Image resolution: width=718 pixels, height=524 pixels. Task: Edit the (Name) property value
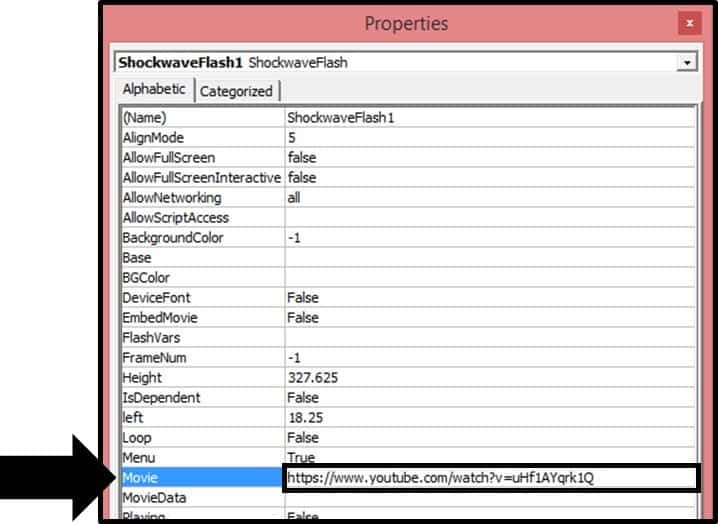(490, 118)
